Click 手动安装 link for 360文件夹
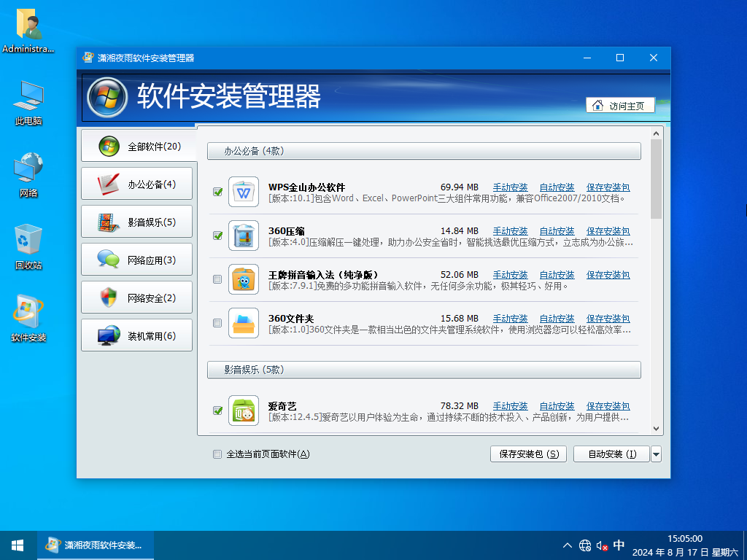 510,319
